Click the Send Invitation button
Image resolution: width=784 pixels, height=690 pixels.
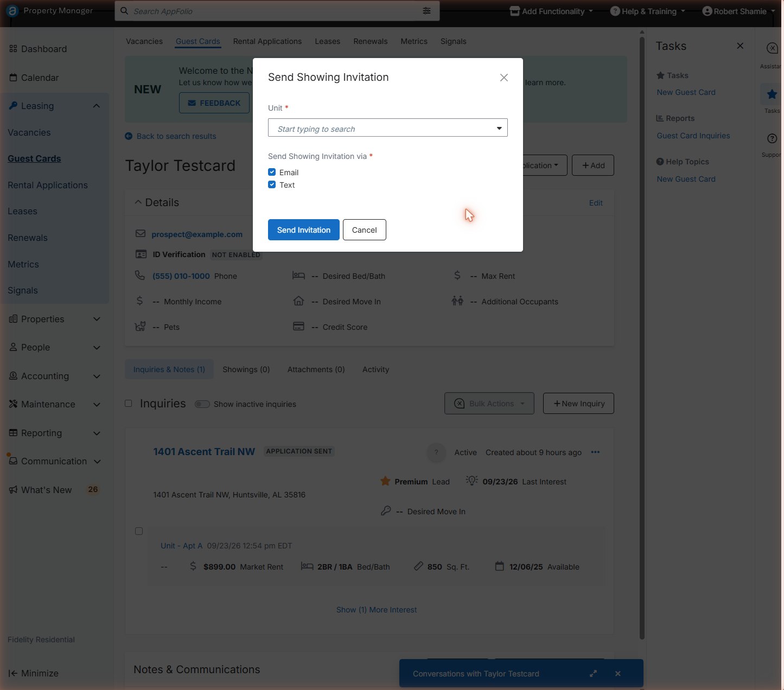coord(304,229)
